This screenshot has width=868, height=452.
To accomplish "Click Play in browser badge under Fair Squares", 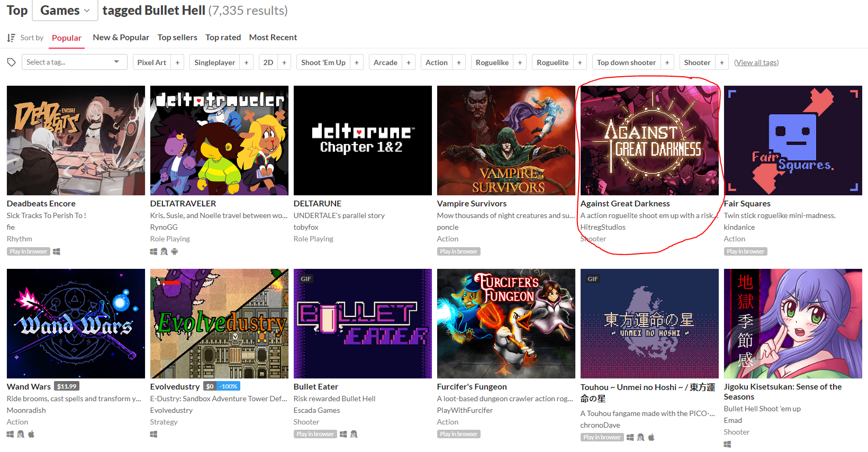I will (745, 251).
